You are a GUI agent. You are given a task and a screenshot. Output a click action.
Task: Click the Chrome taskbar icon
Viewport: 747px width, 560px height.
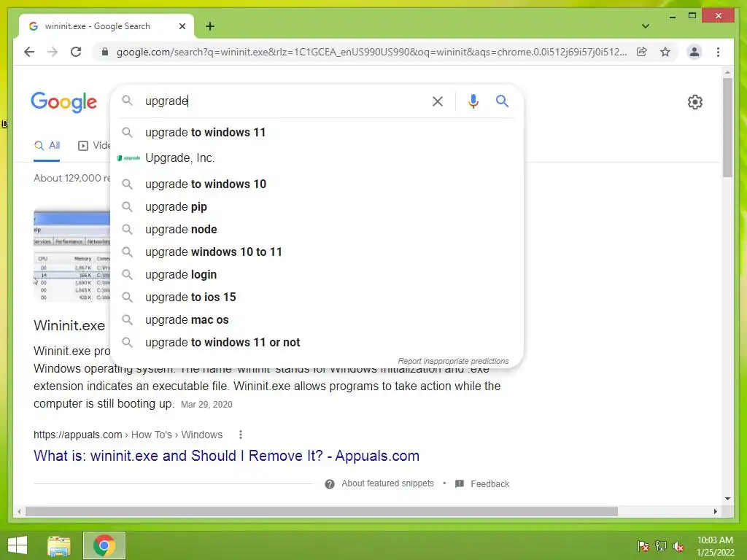104,545
